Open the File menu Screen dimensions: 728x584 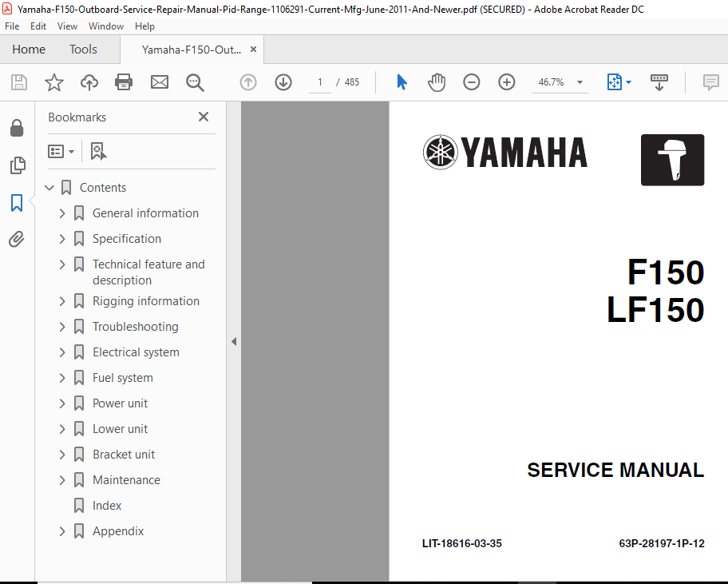tap(12, 26)
